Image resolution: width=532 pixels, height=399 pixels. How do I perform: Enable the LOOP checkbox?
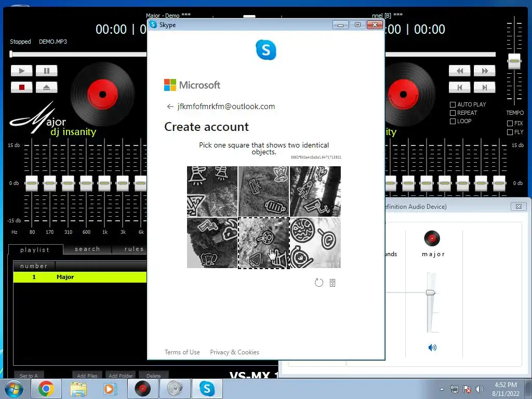point(453,121)
